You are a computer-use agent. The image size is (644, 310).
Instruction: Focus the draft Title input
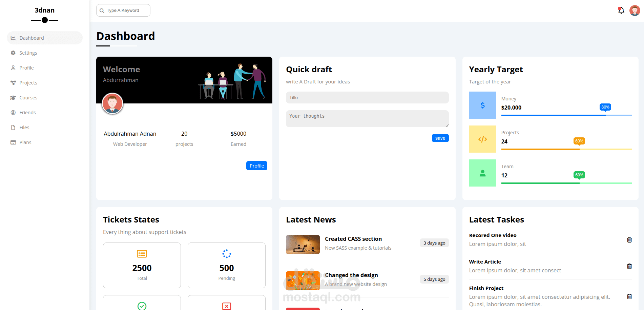367,98
